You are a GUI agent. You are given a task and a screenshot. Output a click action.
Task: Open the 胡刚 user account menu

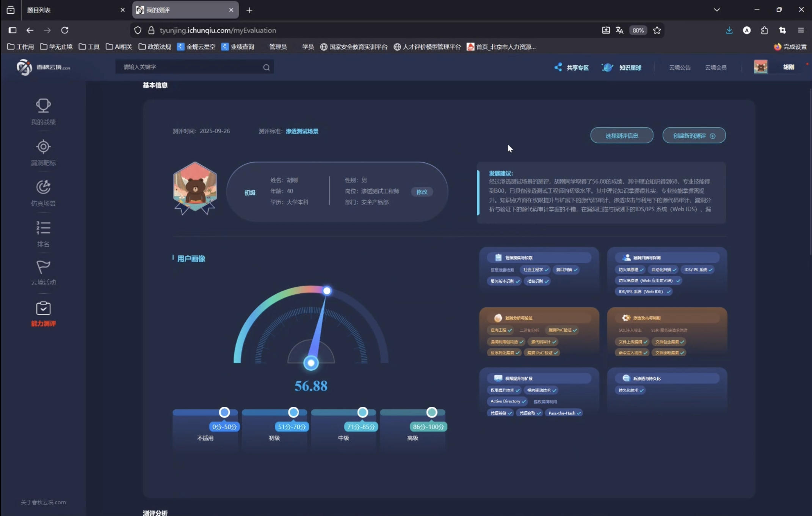[788, 67]
